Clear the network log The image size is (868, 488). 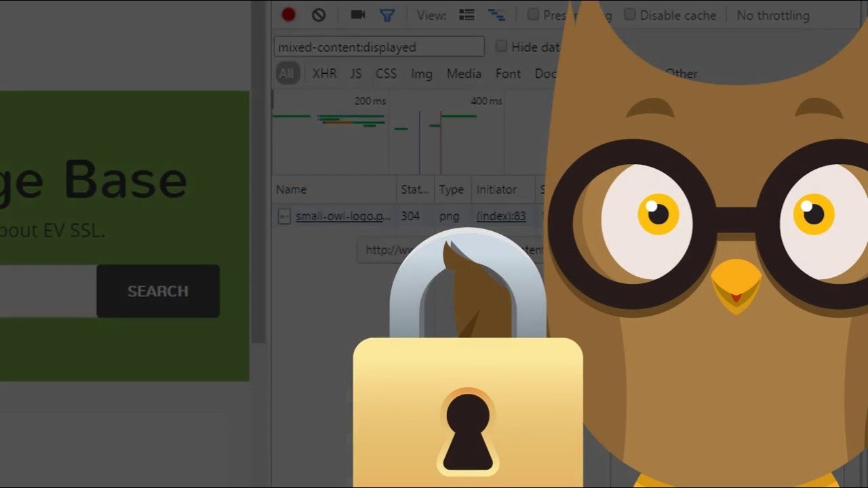point(319,15)
